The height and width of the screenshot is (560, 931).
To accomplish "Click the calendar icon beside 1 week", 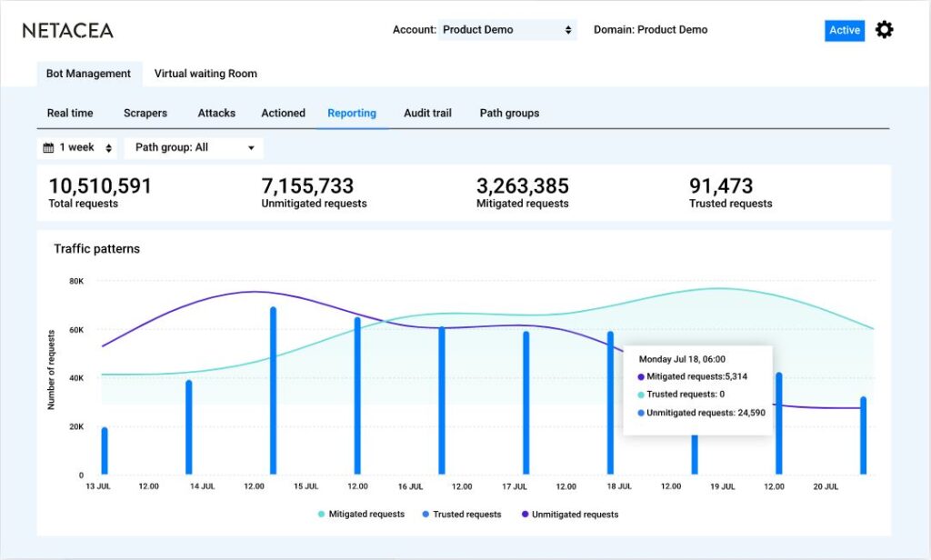I will [x=48, y=147].
